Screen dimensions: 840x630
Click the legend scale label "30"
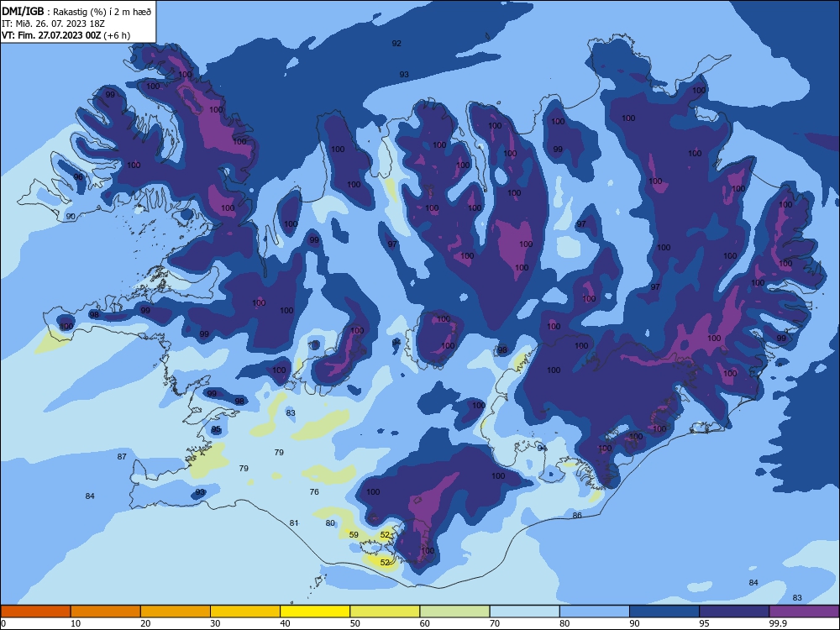point(215,623)
